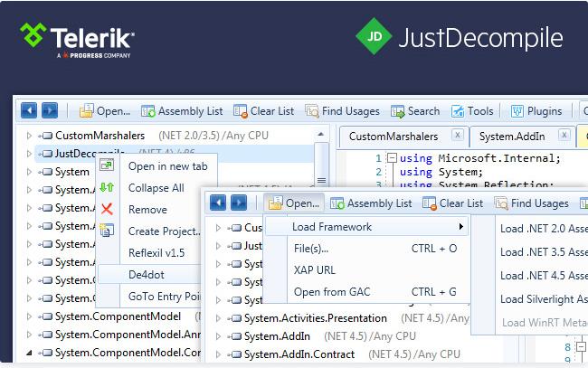Viewport: 588px width, 368px height.
Task: Select System.Activities.Presentation in front window tree
Action: pyautogui.click(x=316, y=318)
